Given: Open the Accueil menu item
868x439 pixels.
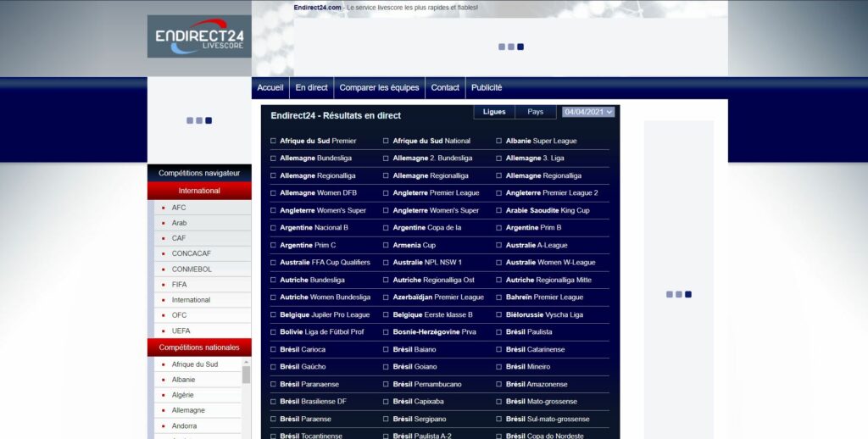Looking at the screenshot, I should (270, 87).
